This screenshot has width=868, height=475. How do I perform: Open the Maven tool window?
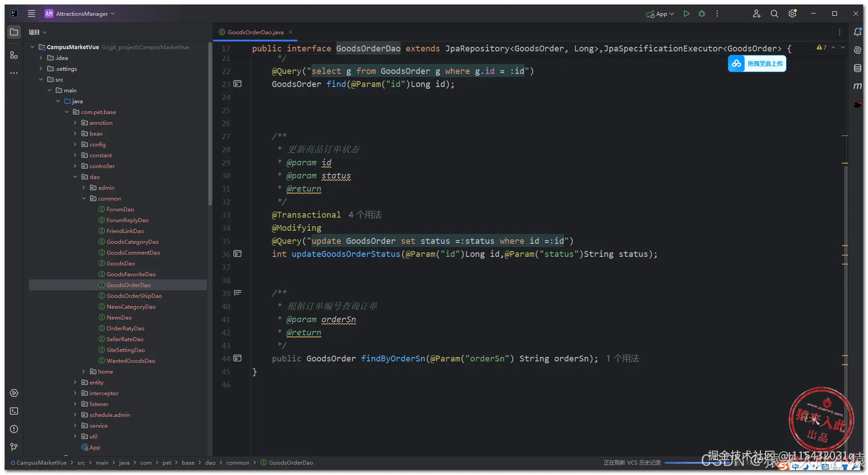pyautogui.click(x=858, y=86)
